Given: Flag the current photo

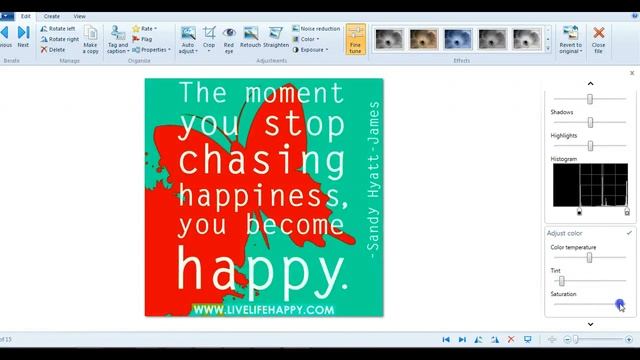Looking at the screenshot, I should point(142,39).
